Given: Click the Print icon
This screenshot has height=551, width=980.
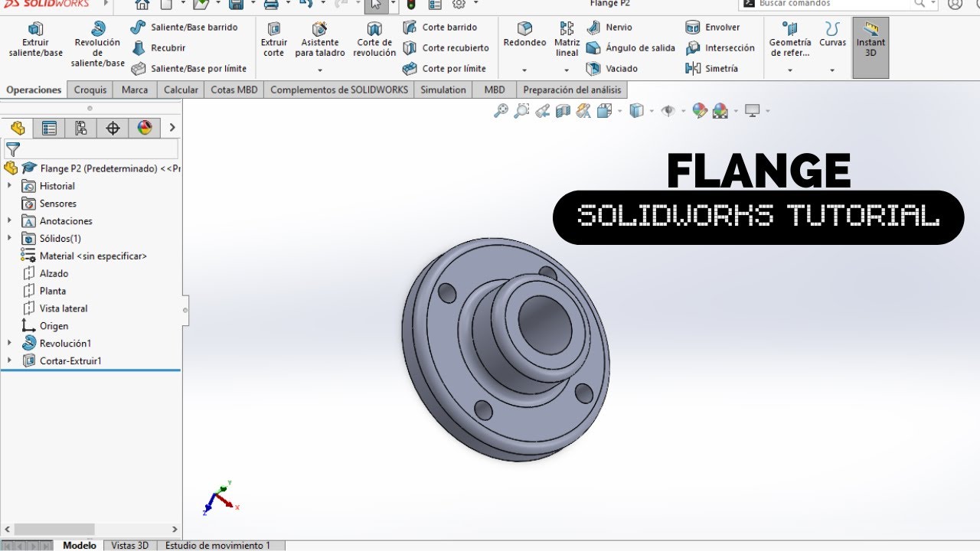Looking at the screenshot, I should 270,4.
